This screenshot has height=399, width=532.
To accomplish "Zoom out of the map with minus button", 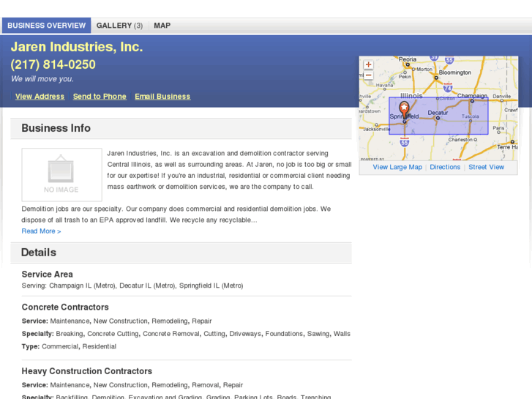I will pyautogui.click(x=368, y=75).
